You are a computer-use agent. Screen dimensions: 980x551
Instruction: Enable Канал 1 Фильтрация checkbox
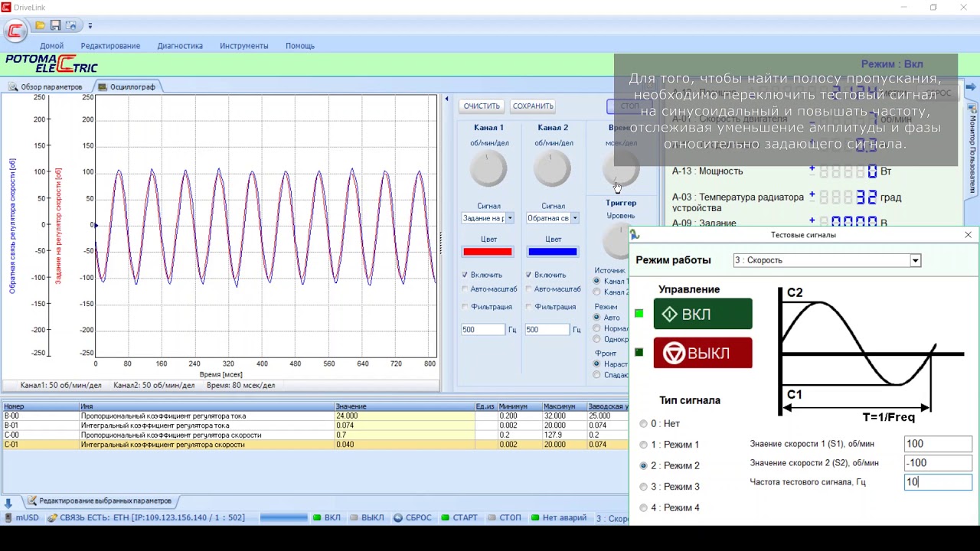click(465, 307)
